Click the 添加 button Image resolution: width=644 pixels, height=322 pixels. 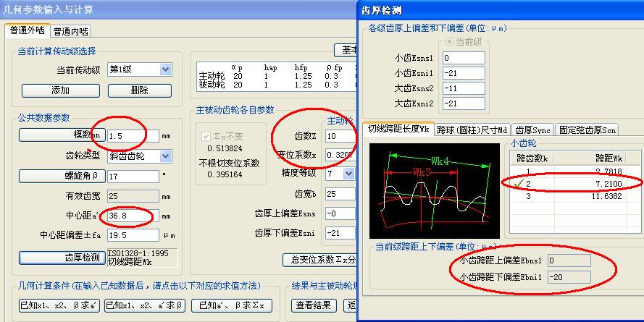pos(60,90)
